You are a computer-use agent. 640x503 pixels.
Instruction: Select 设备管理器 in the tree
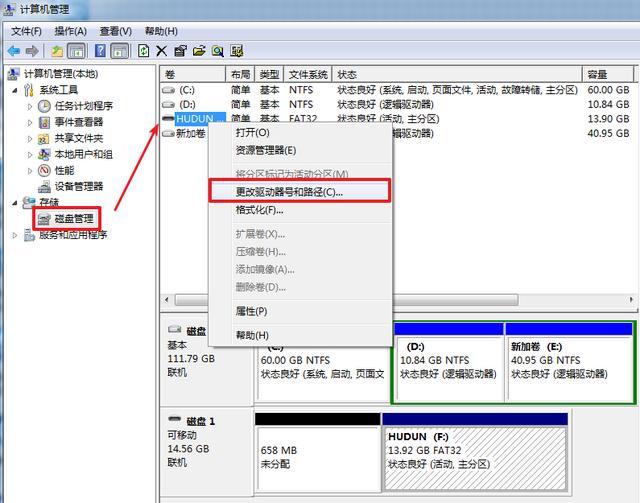click(79, 187)
